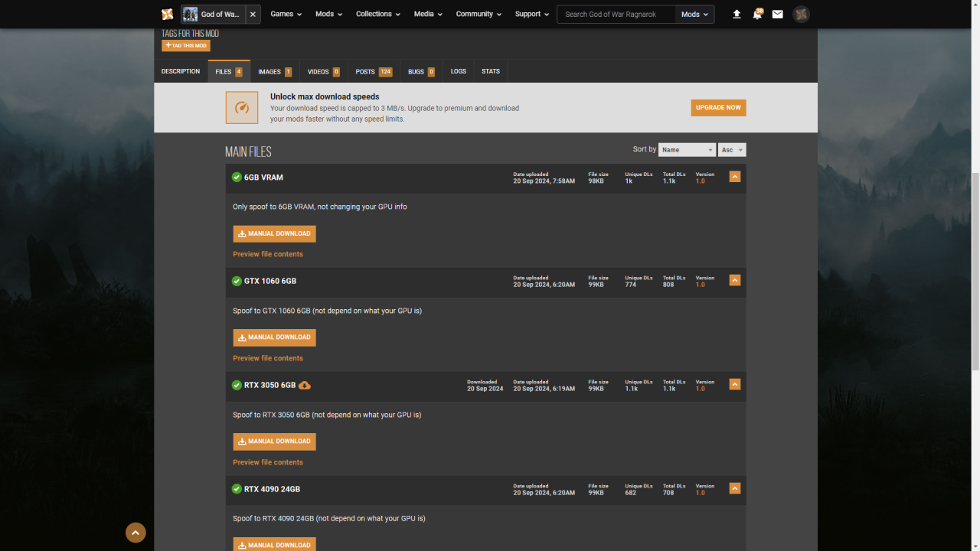This screenshot has width=980, height=551.
Task: Expand the search scope Mods dropdown
Action: pyautogui.click(x=694, y=14)
